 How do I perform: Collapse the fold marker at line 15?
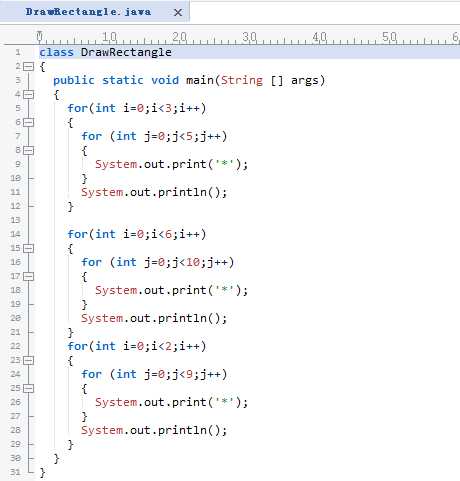click(x=29, y=248)
